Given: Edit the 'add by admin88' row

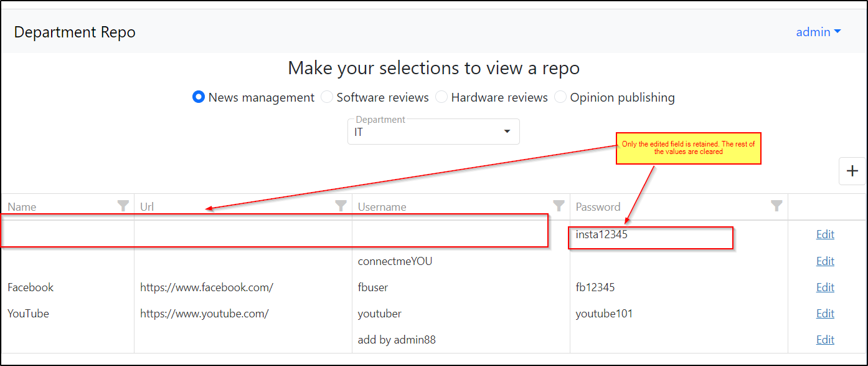Looking at the screenshot, I should pos(825,340).
